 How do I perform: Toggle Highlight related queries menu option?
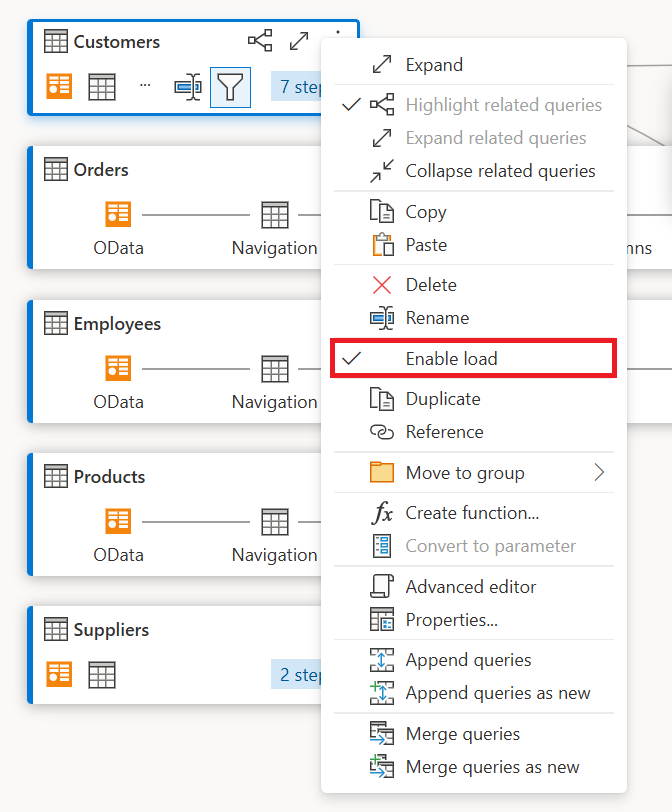point(474,105)
